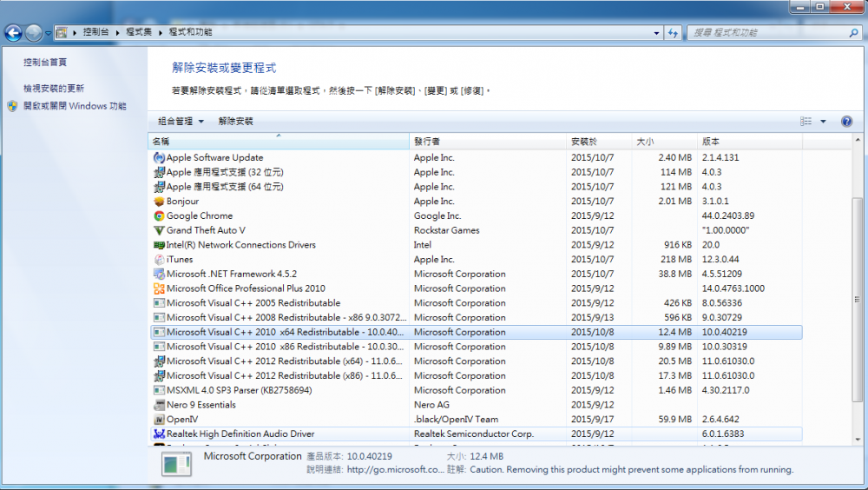The image size is (868, 490).
Task: Open the 控制台首頁 link
Action: point(45,62)
